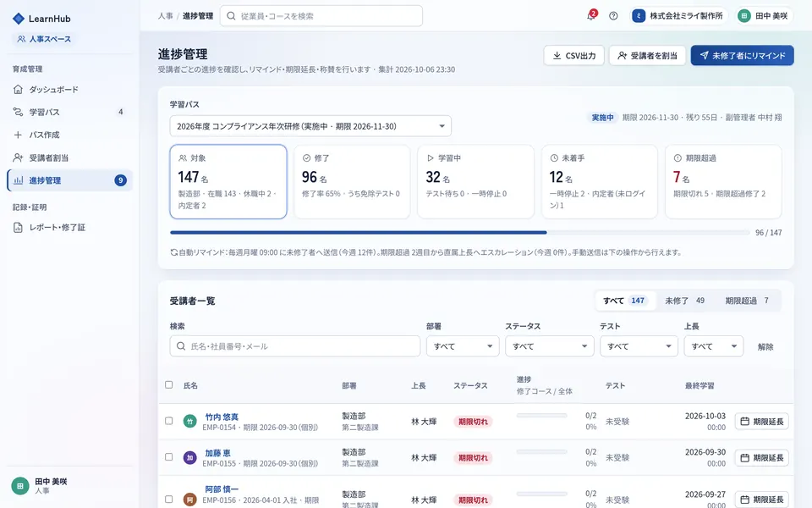Click the CSV出力 button
The height and width of the screenshot is (508, 812).
point(573,56)
